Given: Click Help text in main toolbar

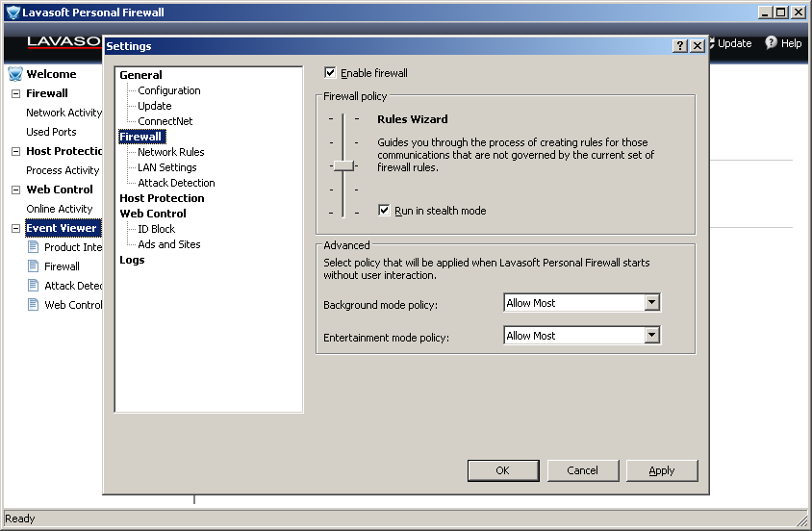Looking at the screenshot, I should click(x=791, y=43).
